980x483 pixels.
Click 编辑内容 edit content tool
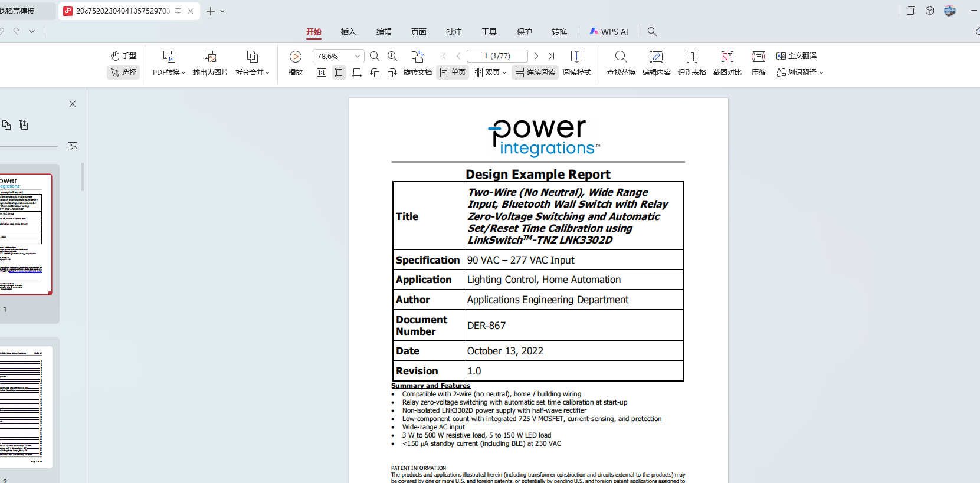[x=657, y=64]
